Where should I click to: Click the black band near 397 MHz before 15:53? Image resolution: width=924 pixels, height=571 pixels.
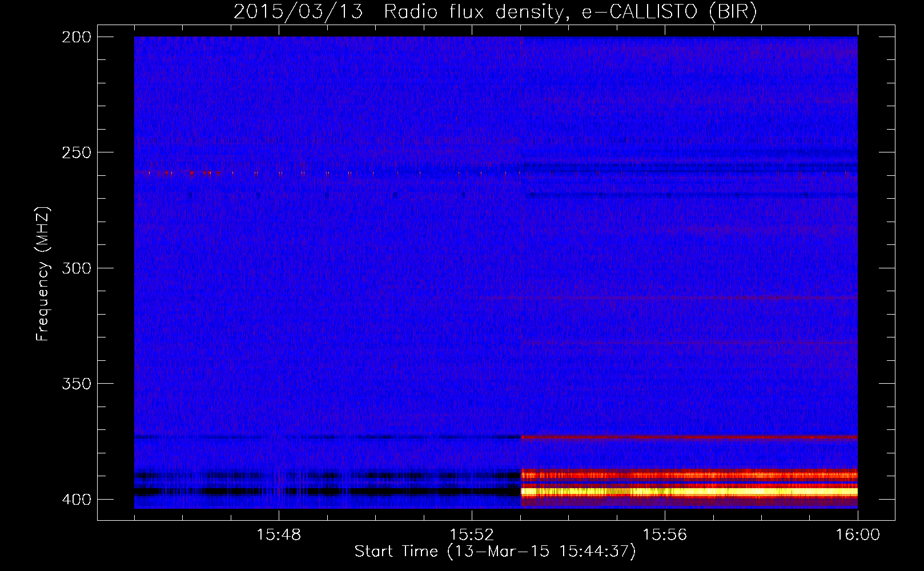pos(327,491)
